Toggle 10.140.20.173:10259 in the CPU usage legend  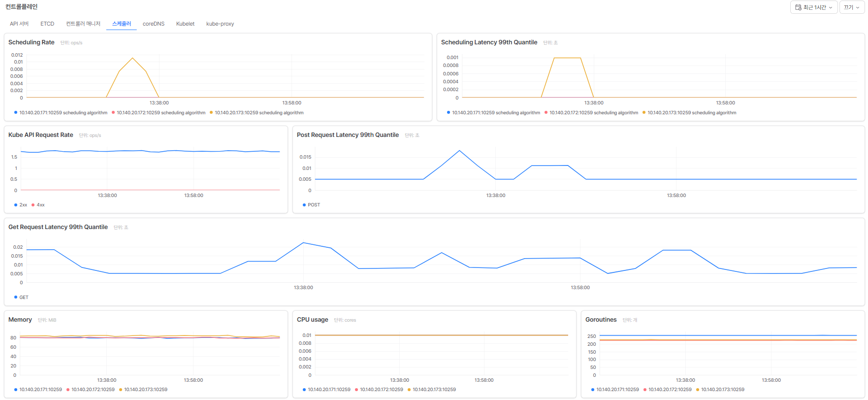click(x=432, y=390)
